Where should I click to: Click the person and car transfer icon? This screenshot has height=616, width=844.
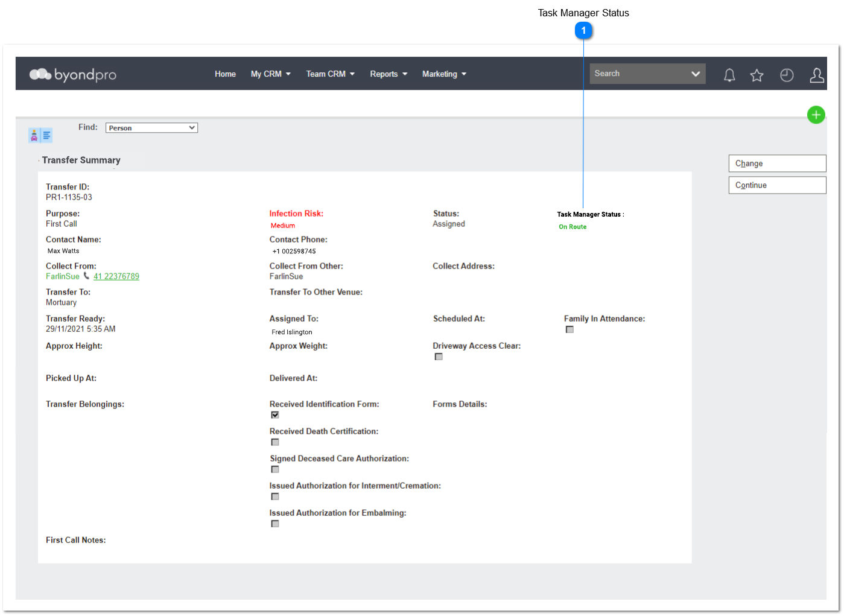coord(34,135)
